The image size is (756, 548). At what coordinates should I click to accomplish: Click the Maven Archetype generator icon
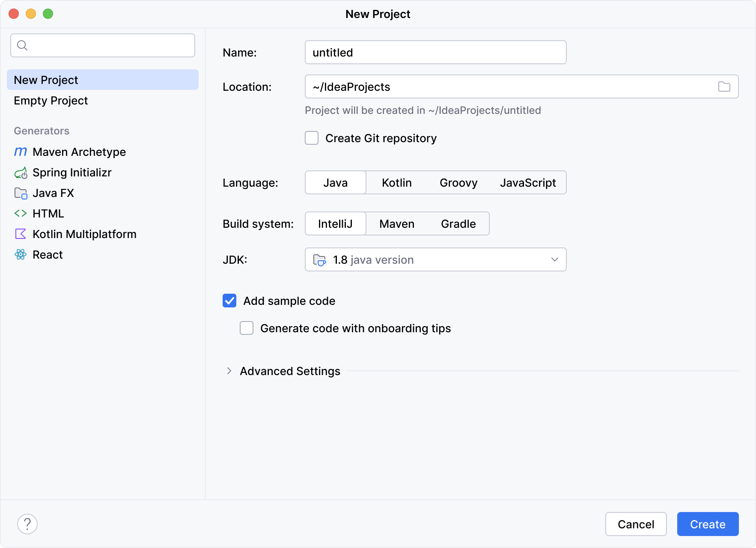pos(21,152)
